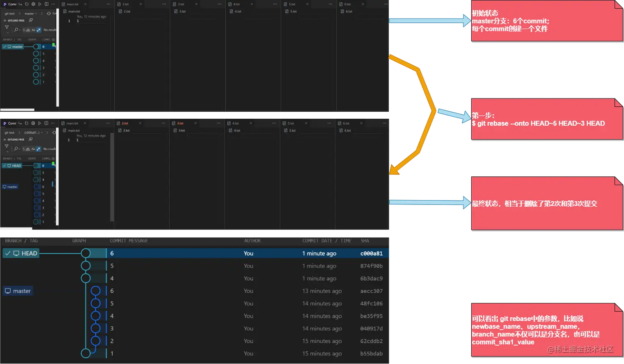Toggle whole word match in detached HEAD screenshot search
624x364 pixels.
(x=28, y=149)
